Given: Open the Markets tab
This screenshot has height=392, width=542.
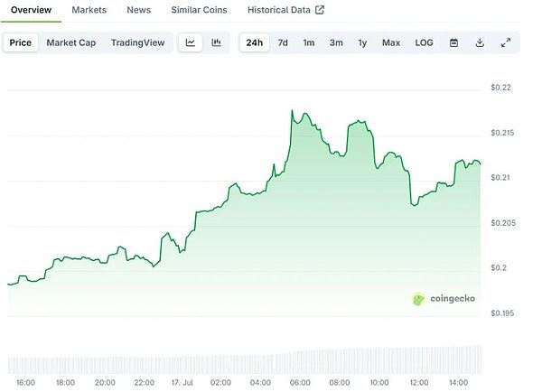Looking at the screenshot, I should (89, 10).
